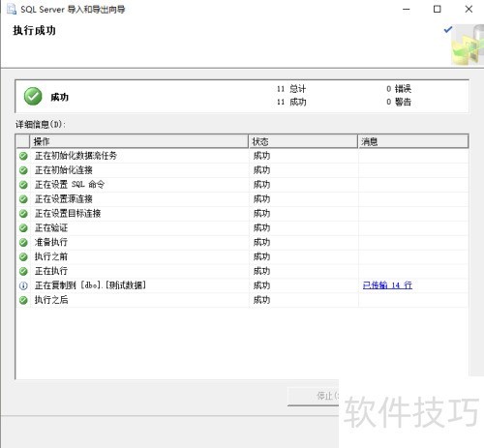
Task: Maximize the import and export wizard window
Action: tap(438, 10)
